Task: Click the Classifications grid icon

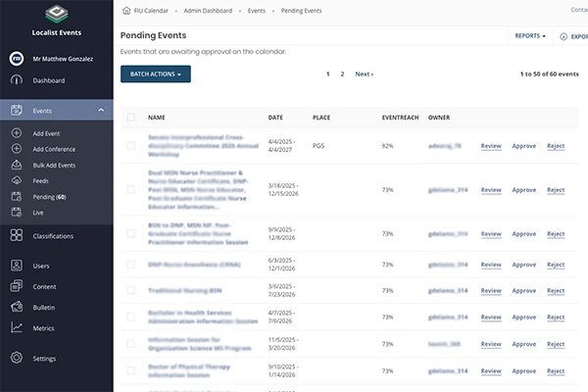Action: pos(16,235)
